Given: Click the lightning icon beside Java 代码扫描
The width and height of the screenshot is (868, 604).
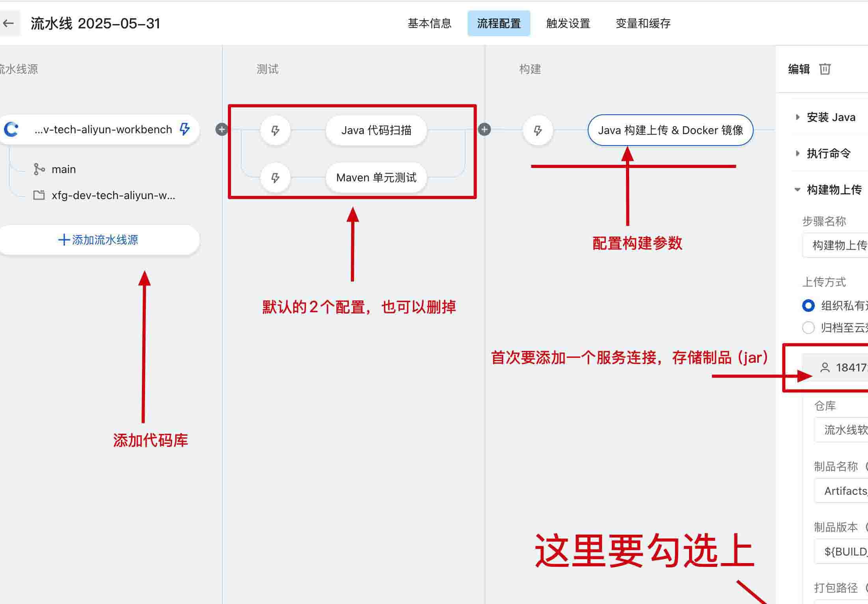Looking at the screenshot, I should (275, 130).
